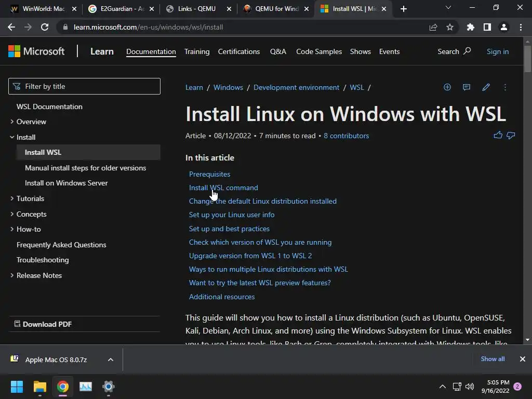Open the Apple Mac OS 8.0.7z download
Viewport: 532px width, 399px height.
(56, 360)
